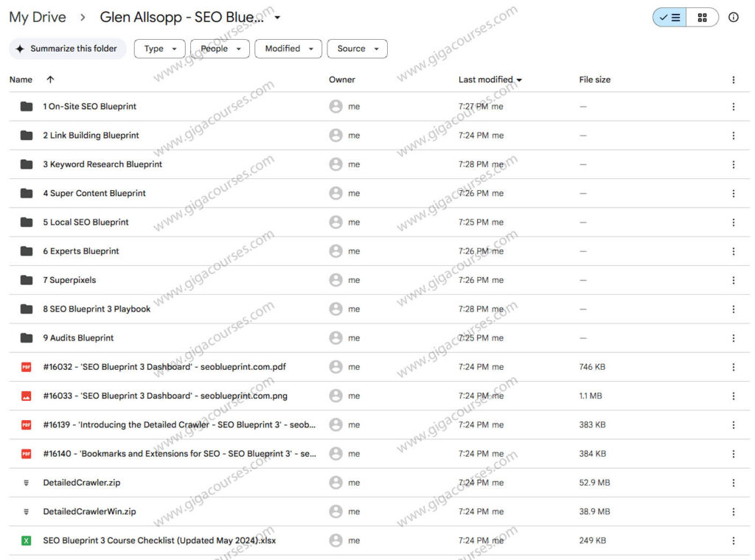The height and width of the screenshot is (560, 755).
Task: Go to My Drive breadcrumb
Action: (x=38, y=18)
